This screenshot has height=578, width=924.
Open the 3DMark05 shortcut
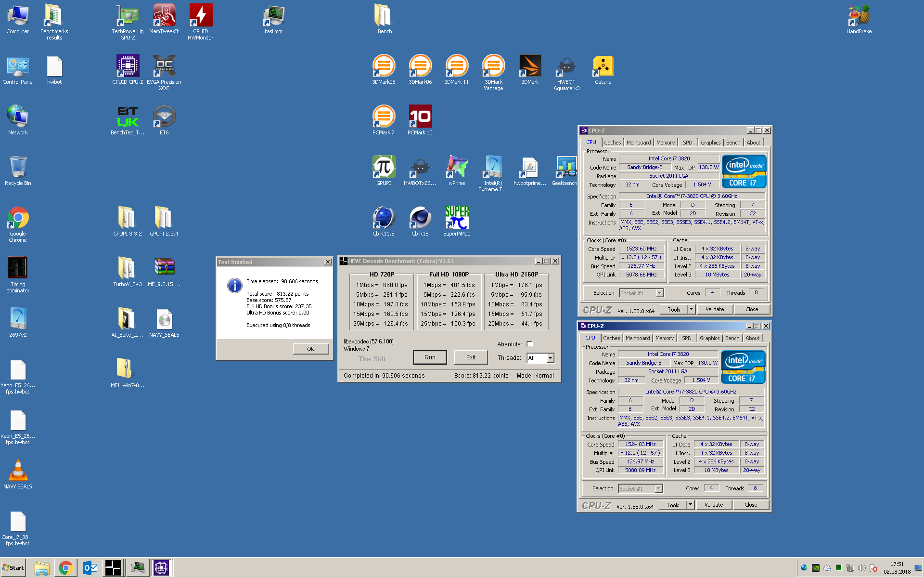[x=384, y=70]
